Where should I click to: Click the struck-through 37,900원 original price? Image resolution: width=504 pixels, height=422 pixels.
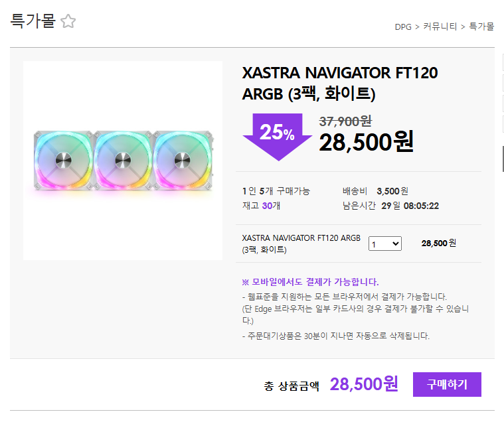[x=345, y=121]
